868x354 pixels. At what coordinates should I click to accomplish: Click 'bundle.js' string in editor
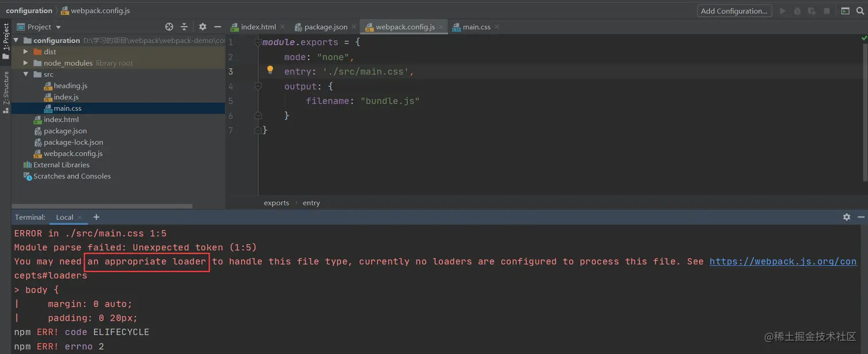click(390, 101)
